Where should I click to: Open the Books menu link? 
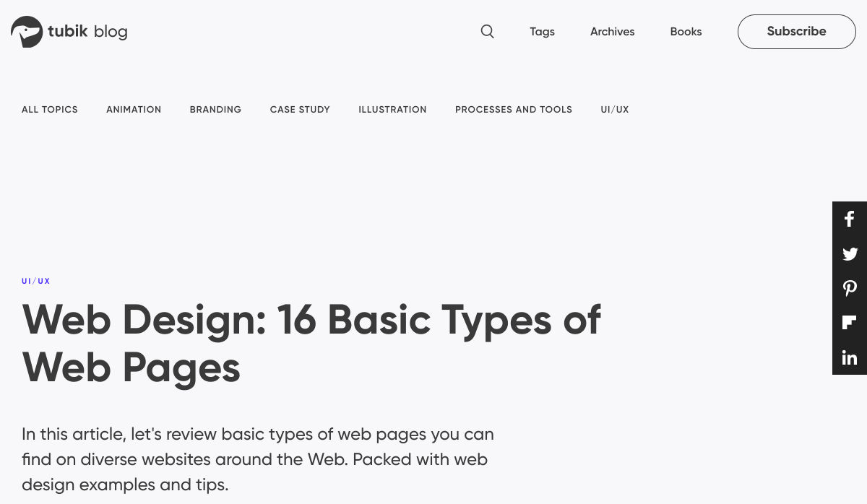[x=686, y=32]
